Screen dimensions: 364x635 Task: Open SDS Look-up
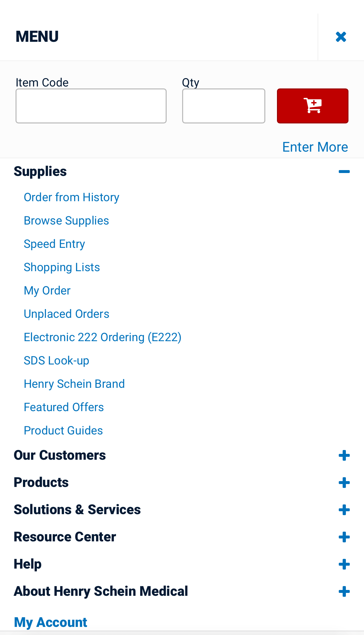coord(56,360)
